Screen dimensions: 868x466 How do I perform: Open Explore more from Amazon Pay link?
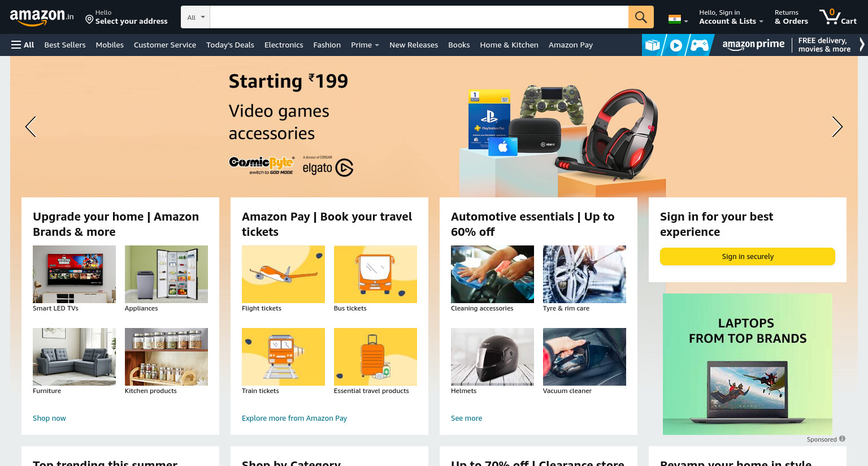(294, 418)
